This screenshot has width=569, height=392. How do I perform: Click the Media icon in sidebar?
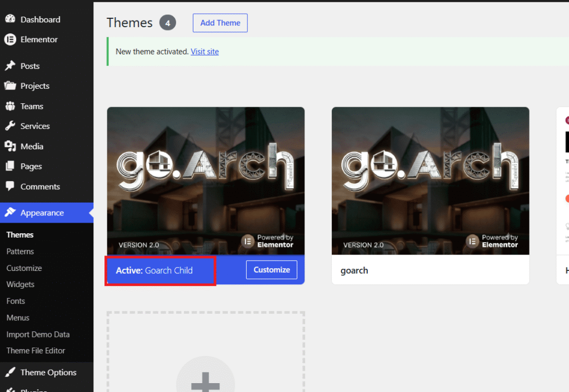coord(10,146)
